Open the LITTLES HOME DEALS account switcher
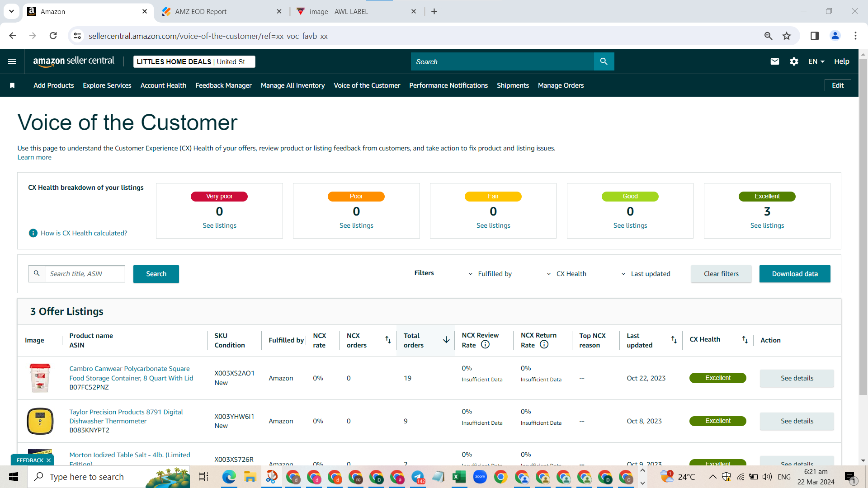 pos(194,61)
